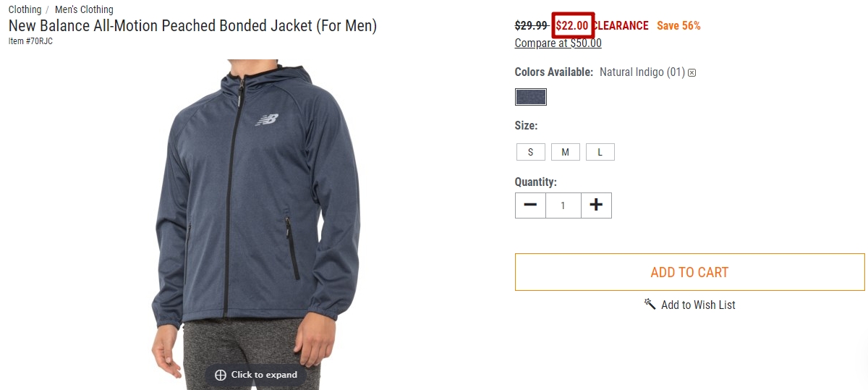Open the Compare at $50.00 link
The image size is (868, 390).
558,43
